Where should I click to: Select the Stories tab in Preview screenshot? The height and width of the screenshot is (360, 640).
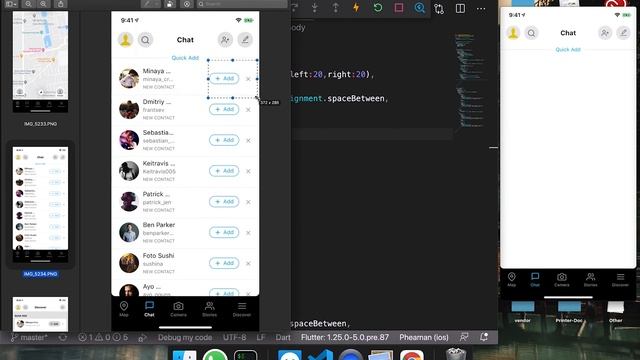(x=209, y=309)
